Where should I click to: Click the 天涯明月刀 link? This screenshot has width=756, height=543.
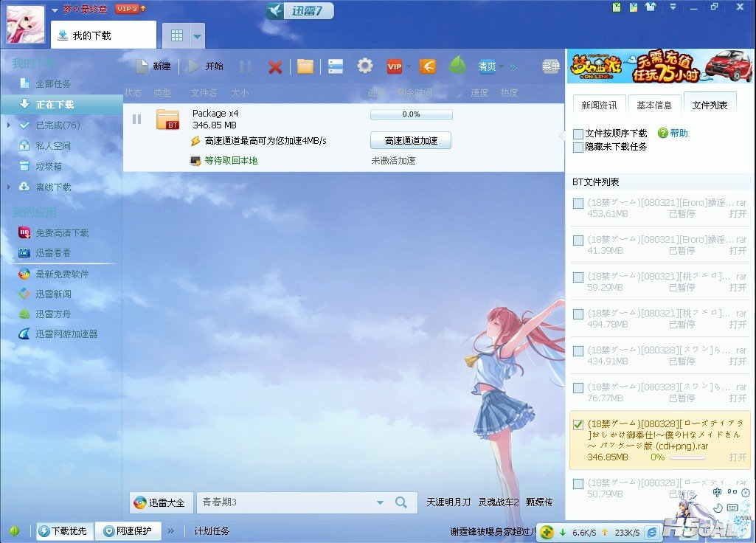(x=448, y=502)
